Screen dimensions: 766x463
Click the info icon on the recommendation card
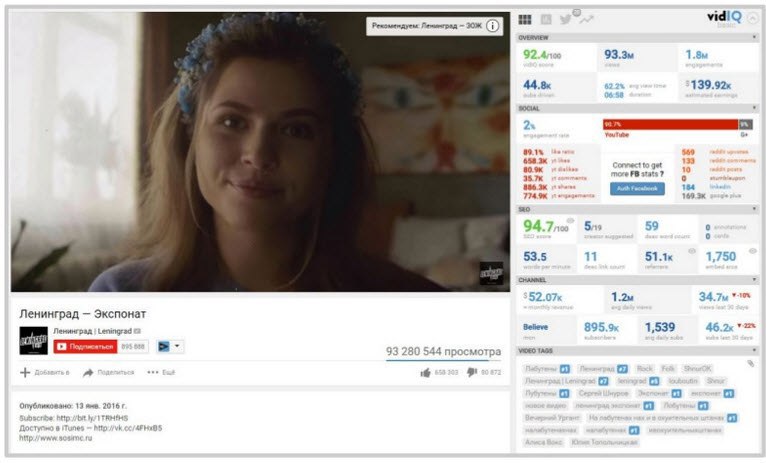click(492, 26)
